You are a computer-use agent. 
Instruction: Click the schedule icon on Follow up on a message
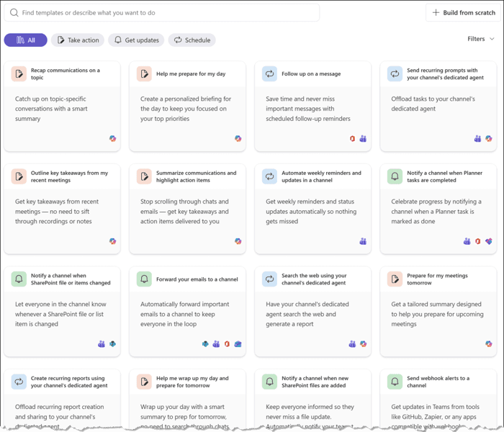(x=270, y=74)
